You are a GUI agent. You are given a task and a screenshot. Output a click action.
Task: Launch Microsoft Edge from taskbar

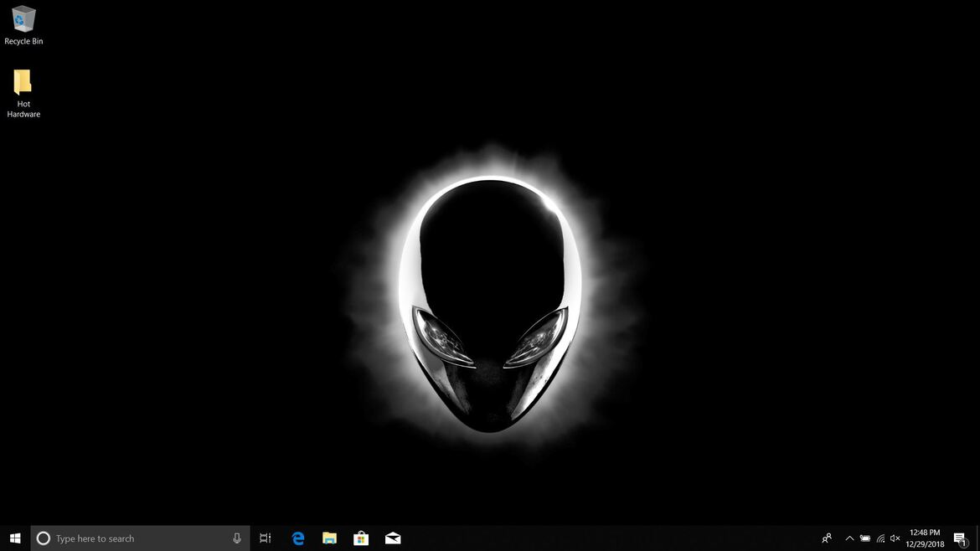click(x=298, y=538)
